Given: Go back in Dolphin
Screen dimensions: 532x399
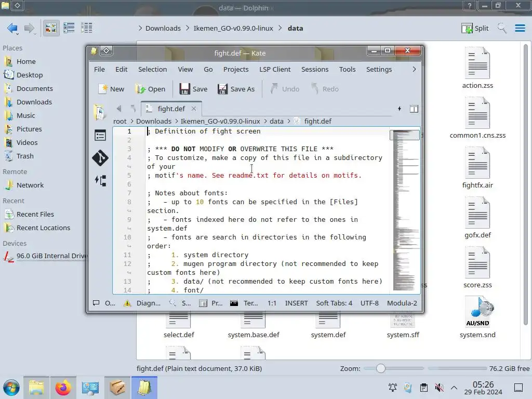Looking at the screenshot, I should click(12, 28).
